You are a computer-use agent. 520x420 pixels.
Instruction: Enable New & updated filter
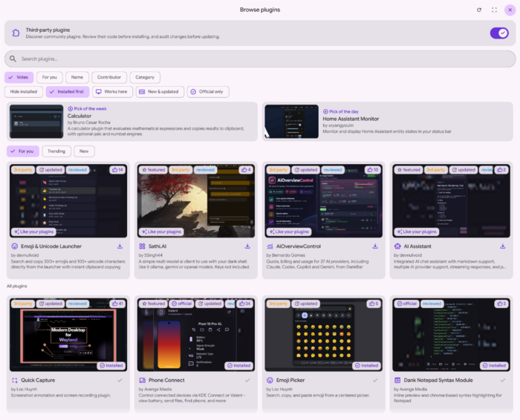coord(160,92)
